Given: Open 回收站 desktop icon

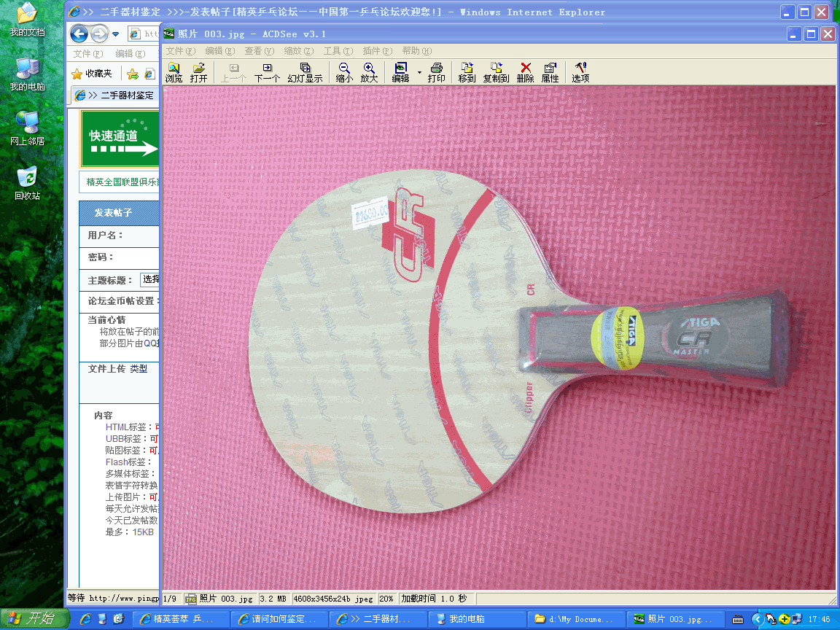Looking at the screenshot, I should [27, 184].
